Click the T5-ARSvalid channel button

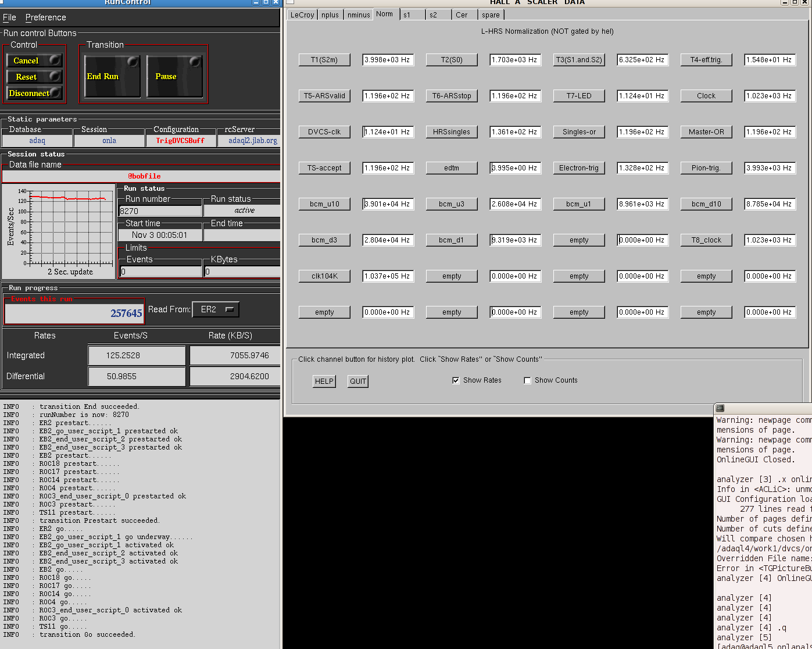pos(324,96)
